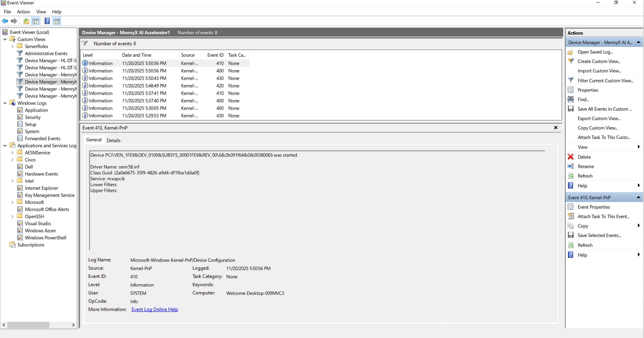
Task: Select the Microsoft Office Alerts log
Action: click(47, 209)
